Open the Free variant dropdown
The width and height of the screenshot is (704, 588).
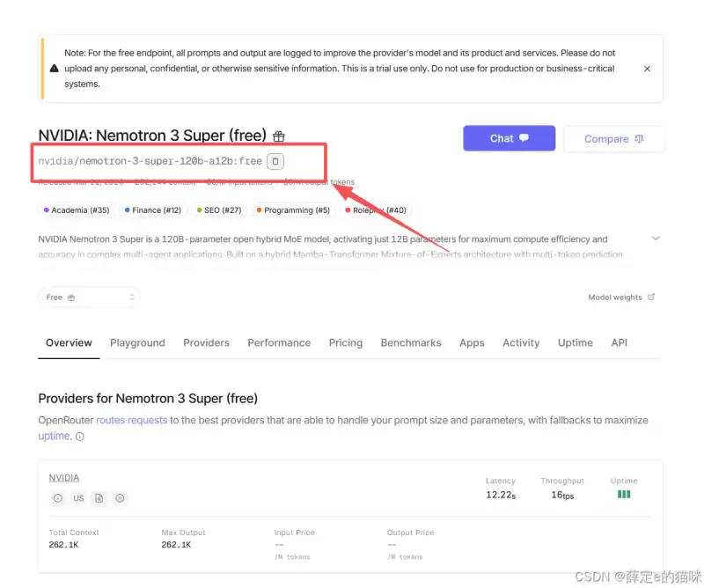click(89, 298)
